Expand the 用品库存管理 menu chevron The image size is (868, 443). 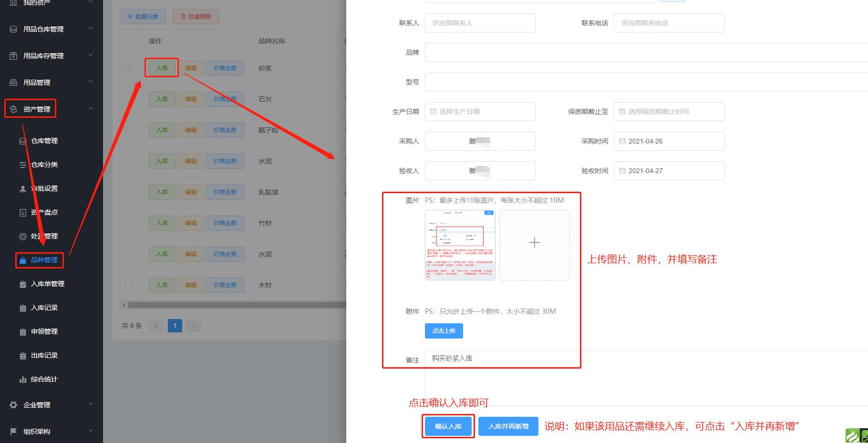point(91,55)
